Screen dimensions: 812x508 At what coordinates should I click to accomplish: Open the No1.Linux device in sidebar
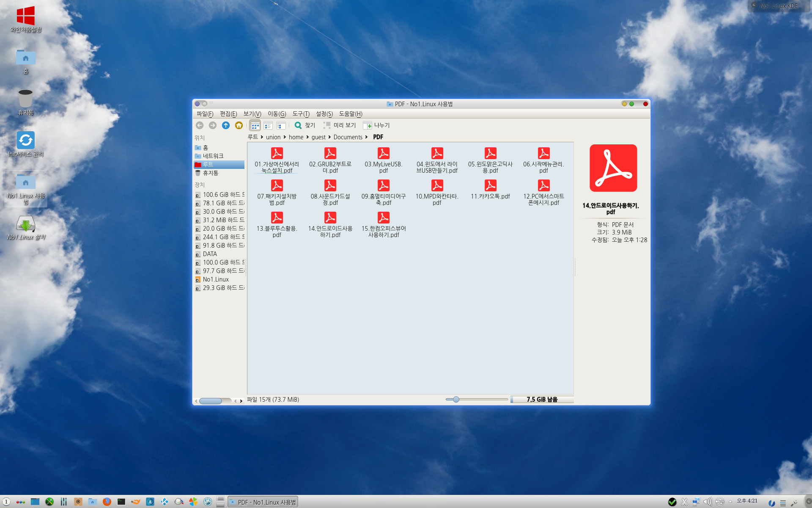219,279
